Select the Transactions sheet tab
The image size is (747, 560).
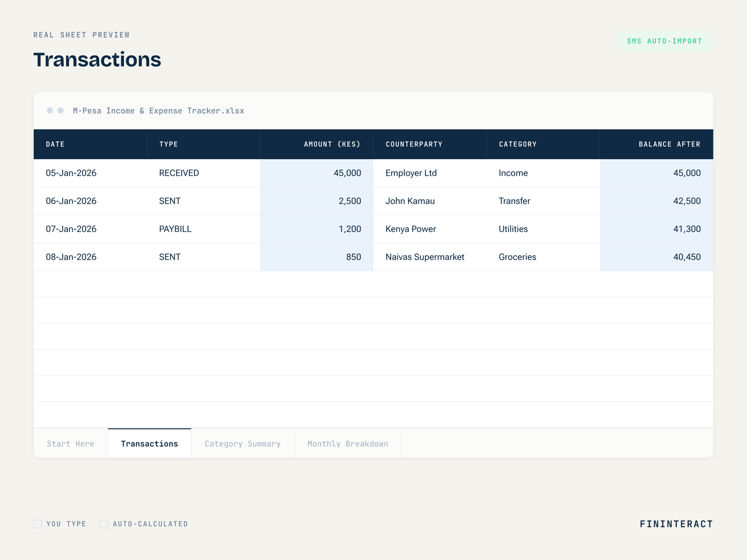[x=149, y=443]
